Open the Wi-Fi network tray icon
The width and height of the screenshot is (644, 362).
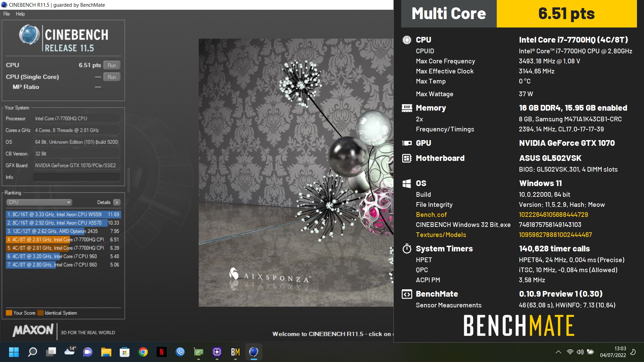tap(570, 352)
